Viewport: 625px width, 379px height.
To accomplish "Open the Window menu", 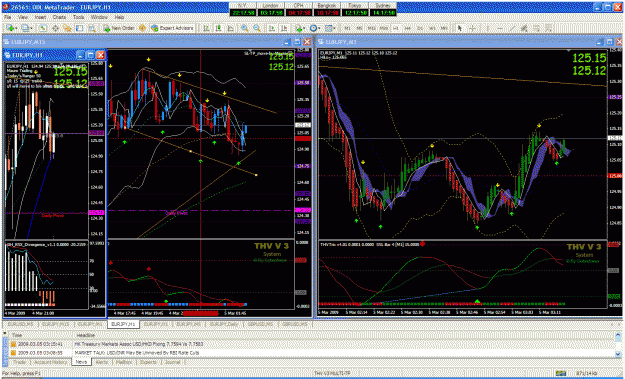I will (99, 18).
